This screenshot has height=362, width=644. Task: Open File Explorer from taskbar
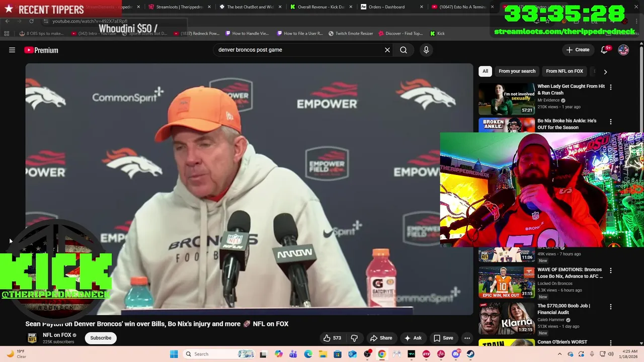pos(323,354)
